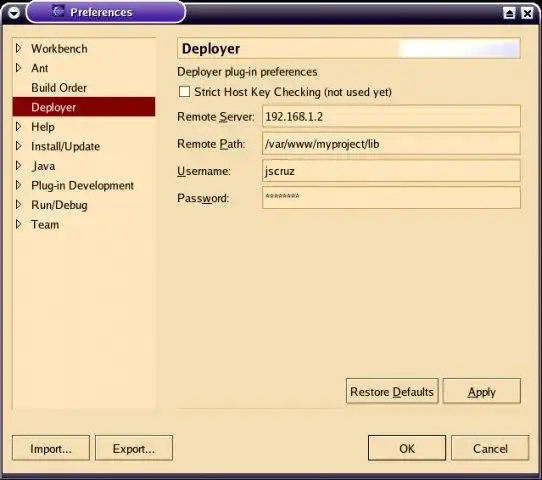Open the window menu icon in title bar

(x=14, y=13)
